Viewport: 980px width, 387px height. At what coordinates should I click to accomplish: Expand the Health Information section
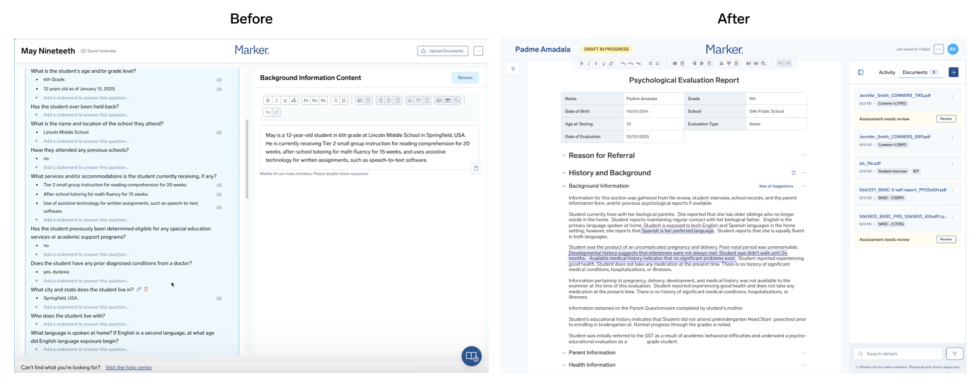(564, 365)
